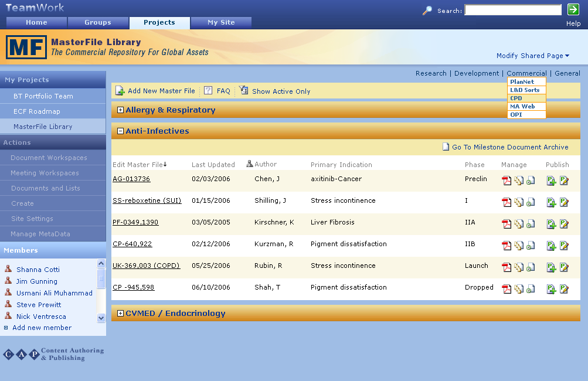This screenshot has width=588, height=381.
Task: Click the copy documents icon for AG-013736
Action: pos(519,181)
